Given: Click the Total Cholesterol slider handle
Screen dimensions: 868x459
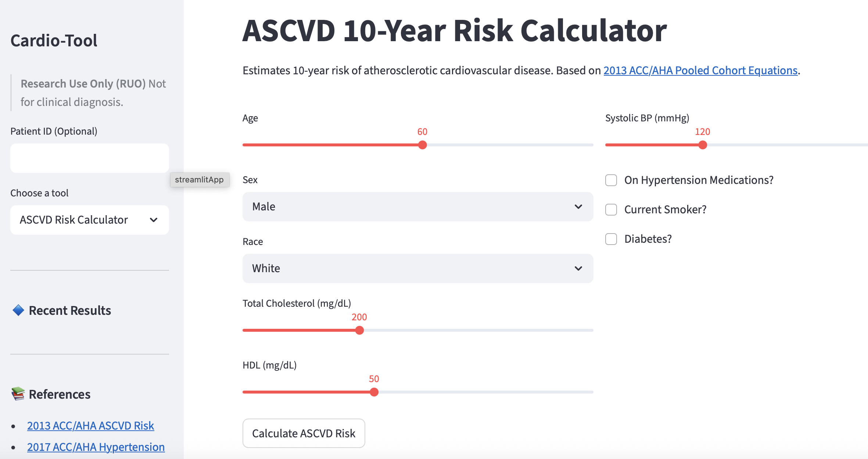Looking at the screenshot, I should (359, 330).
